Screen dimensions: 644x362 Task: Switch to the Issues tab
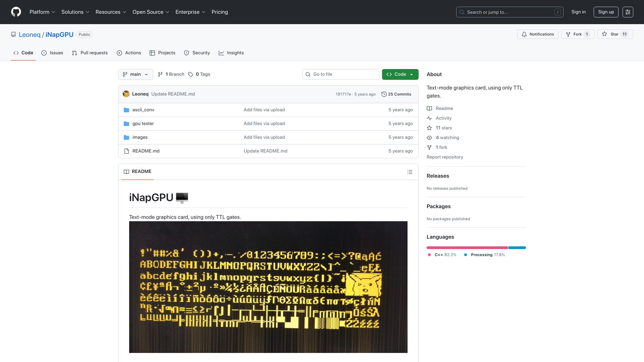coord(52,53)
